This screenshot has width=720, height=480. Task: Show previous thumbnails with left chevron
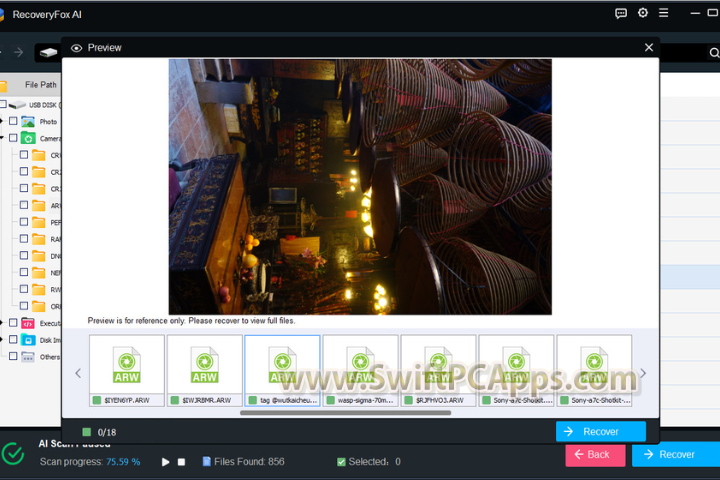[78, 373]
